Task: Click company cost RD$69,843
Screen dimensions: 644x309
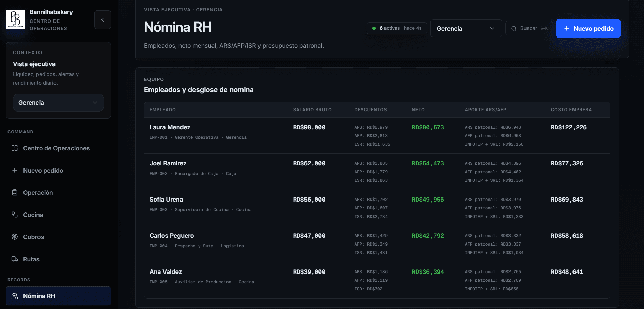Action: tap(567, 200)
